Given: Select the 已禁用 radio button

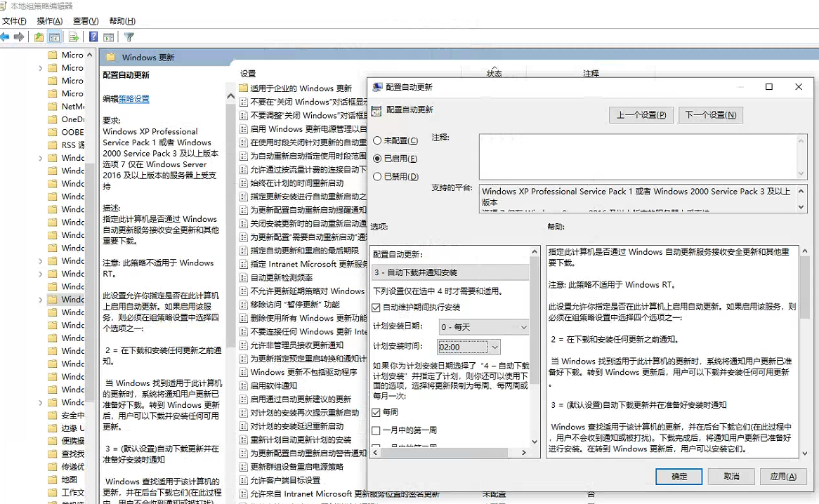Looking at the screenshot, I should pyautogui.click(x=378, y=177).
